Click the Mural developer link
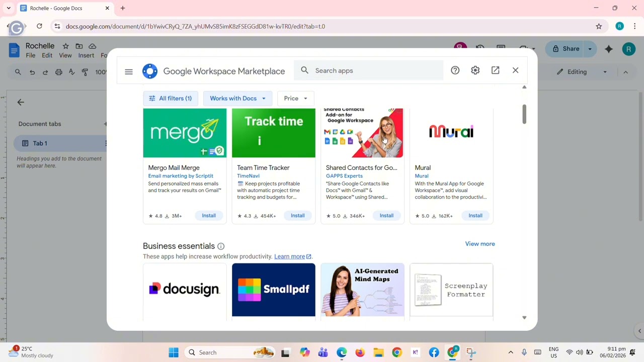 pos(422,176)
